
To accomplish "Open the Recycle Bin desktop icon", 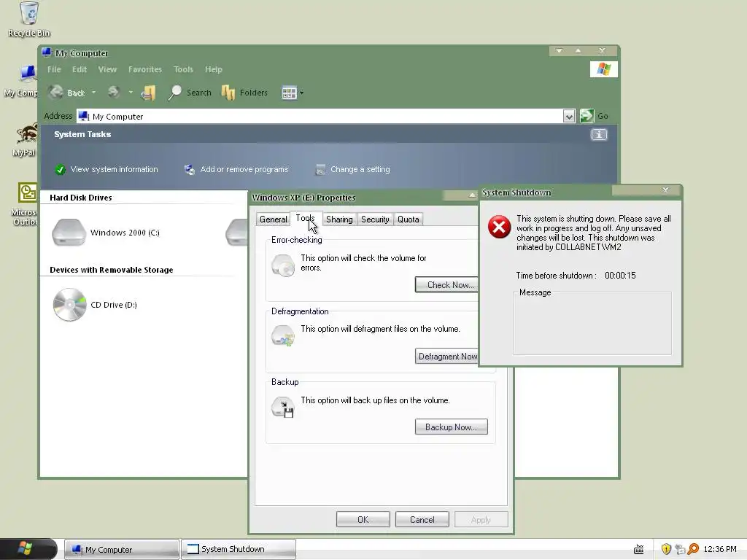I will [29, 19].
